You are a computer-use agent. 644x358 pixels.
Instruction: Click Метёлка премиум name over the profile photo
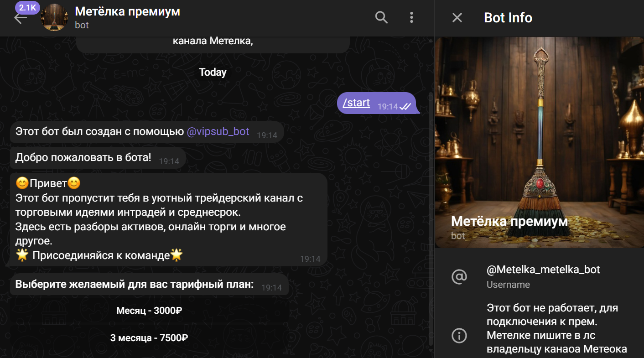(x=509, y=222)
